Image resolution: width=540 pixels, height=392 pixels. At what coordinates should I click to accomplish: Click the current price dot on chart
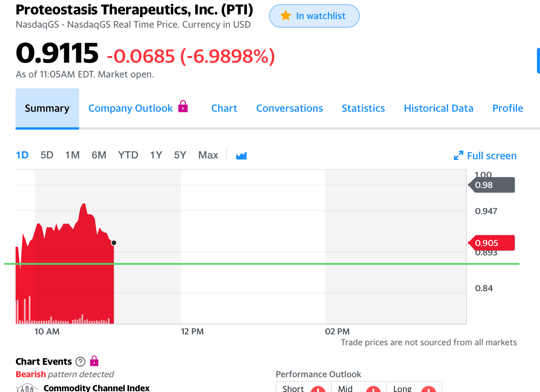point(114,243)
